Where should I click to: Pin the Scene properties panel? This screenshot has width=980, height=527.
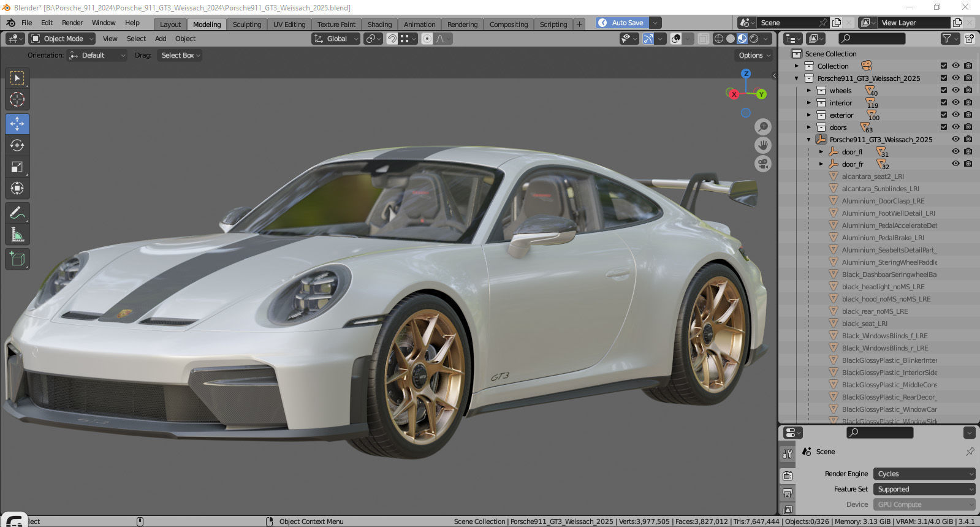point(970,452)
